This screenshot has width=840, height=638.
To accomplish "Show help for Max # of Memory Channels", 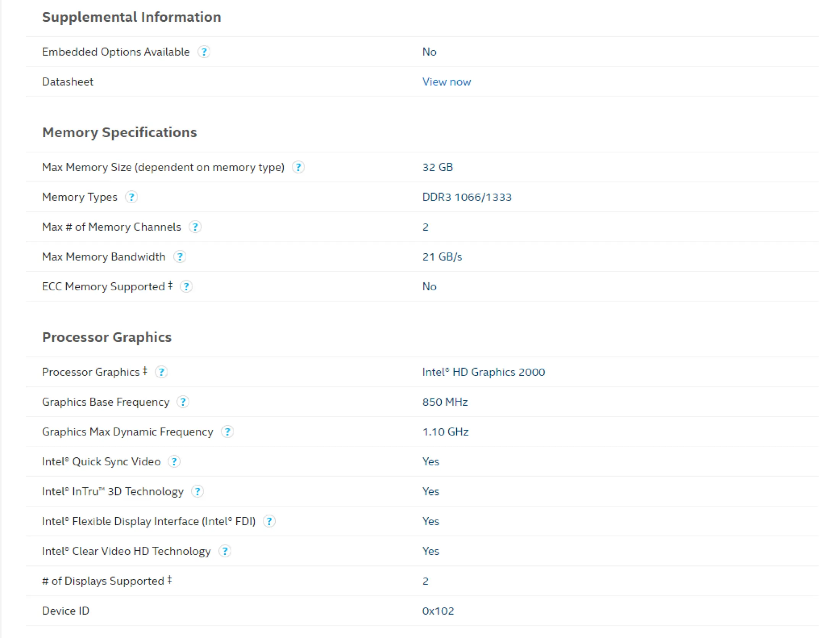I will [x=195, y=227].
